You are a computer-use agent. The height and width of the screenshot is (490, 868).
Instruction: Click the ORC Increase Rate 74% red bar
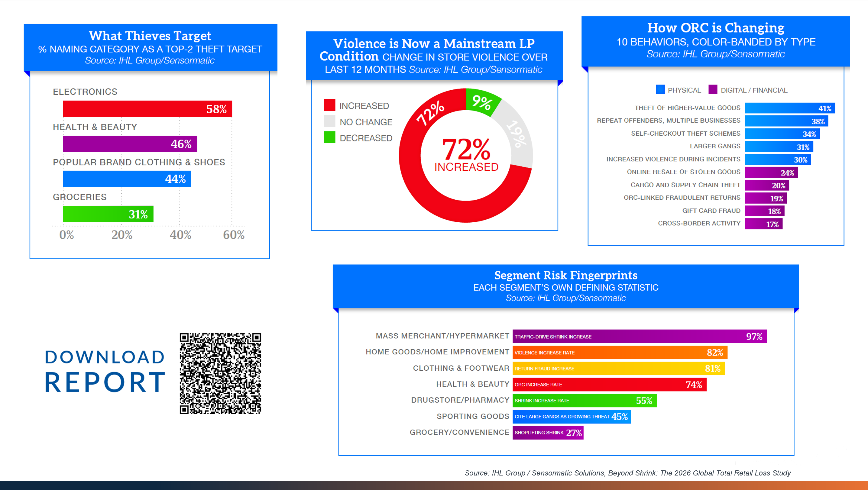pos(609,385)
